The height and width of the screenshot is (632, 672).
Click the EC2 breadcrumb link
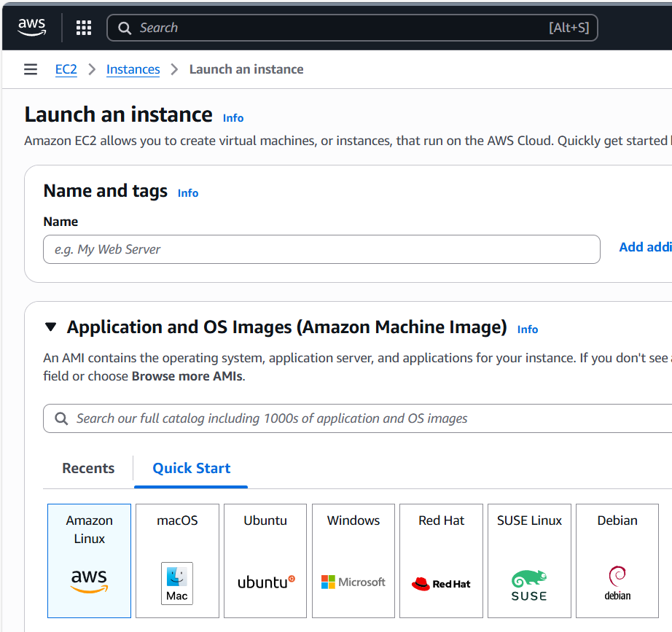pos(66,69)
